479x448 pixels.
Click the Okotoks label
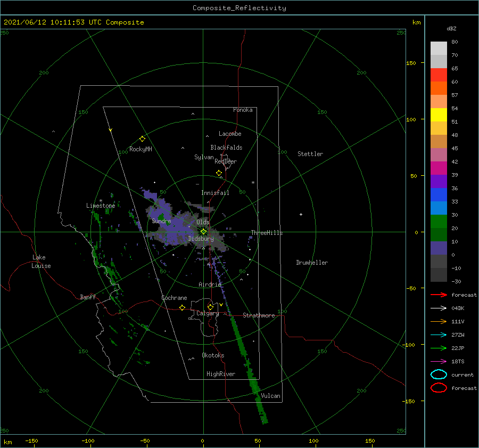[x=213, y=355]
